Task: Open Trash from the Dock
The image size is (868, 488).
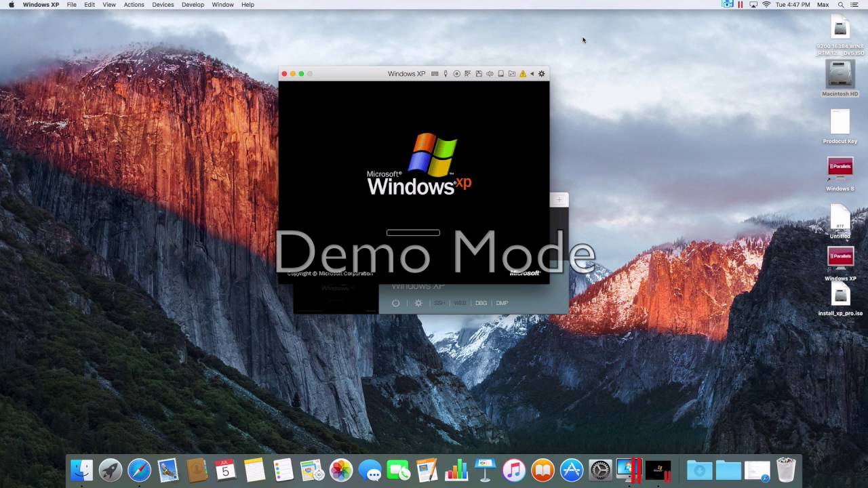Action: [785, 470]
